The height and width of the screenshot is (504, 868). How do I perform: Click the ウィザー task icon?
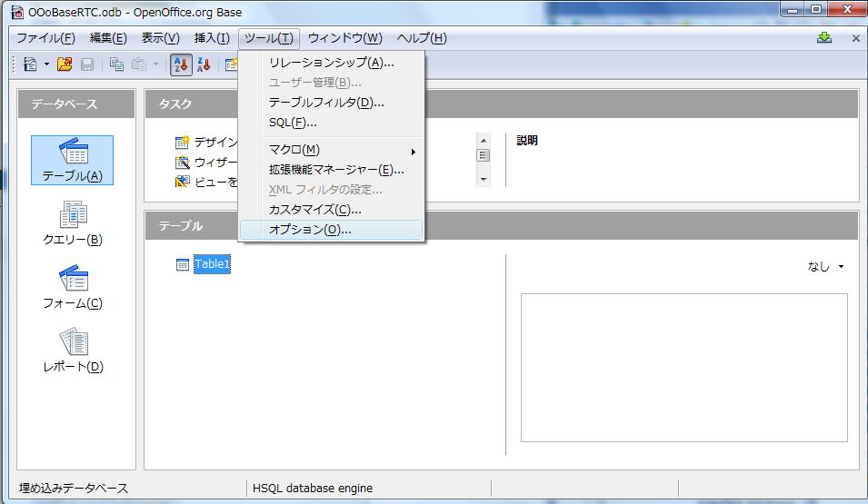point(182,163)
